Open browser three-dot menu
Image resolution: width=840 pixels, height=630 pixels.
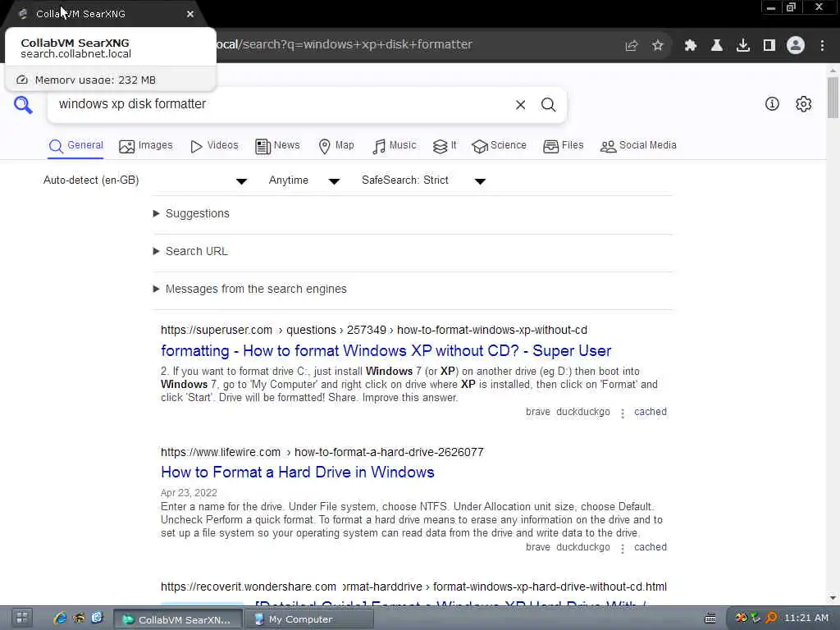[x=822, y=46]
